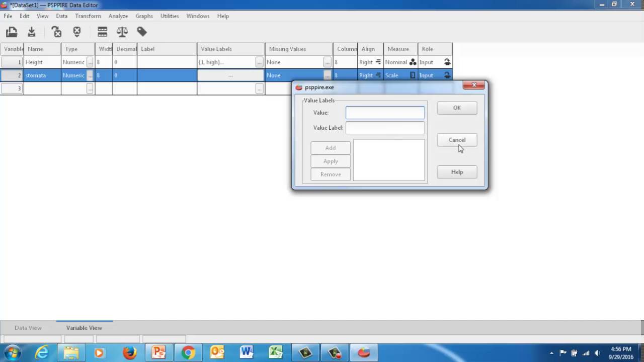Focus the Value input field
644x362 pixels.
(x=385, y=113)
